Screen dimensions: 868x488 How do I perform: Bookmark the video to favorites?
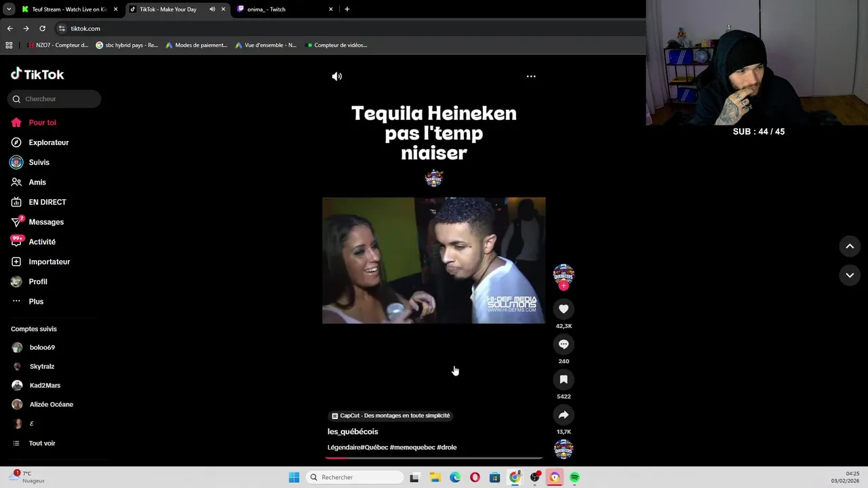pos(564,380)
